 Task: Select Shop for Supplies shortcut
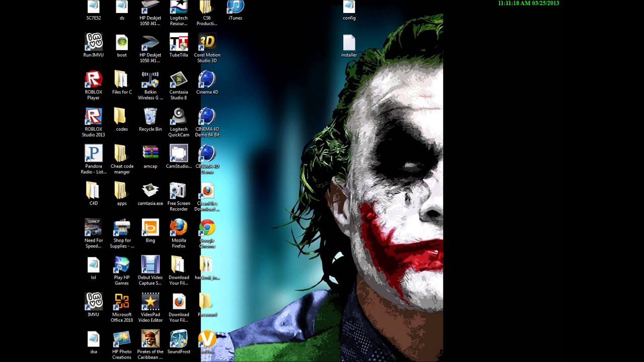pyautogui.click(x=122, y=234)
